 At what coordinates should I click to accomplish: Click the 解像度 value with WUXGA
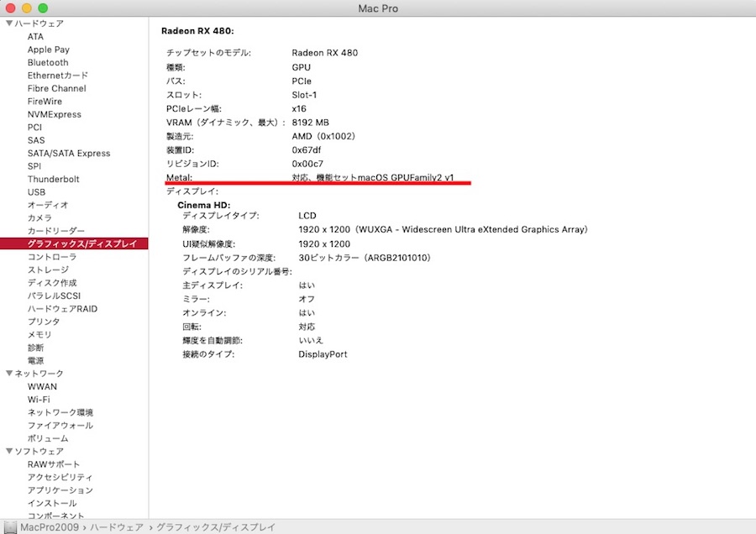[443, 229]
